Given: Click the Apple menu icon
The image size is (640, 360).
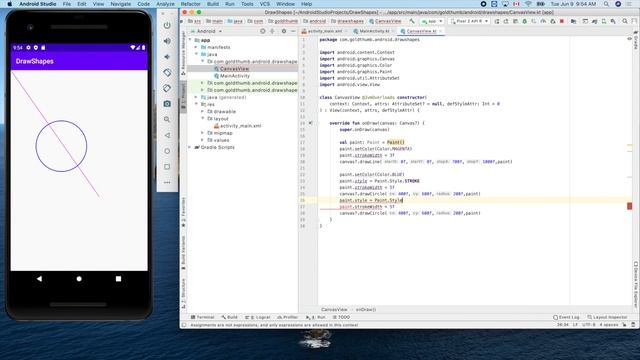Looking at the screenshot, I should pos(10,4).
